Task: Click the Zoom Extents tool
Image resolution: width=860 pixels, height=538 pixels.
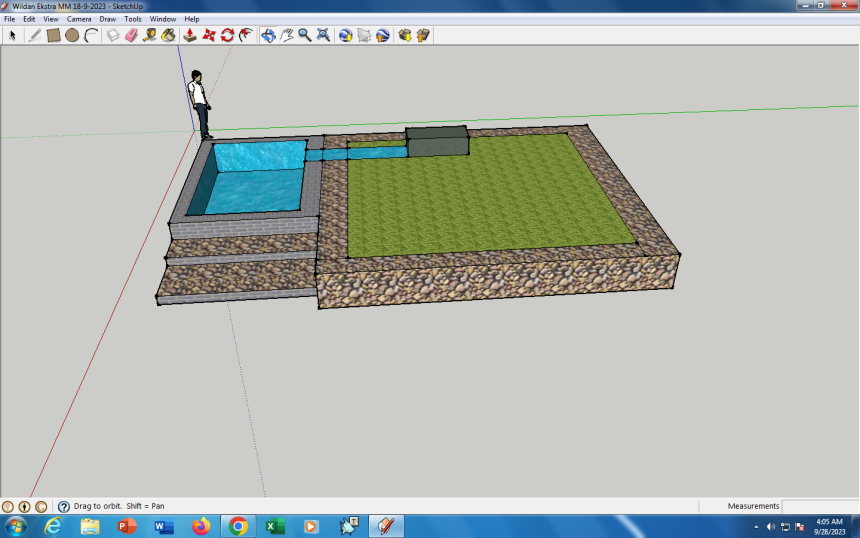Action: click(323, 35)
